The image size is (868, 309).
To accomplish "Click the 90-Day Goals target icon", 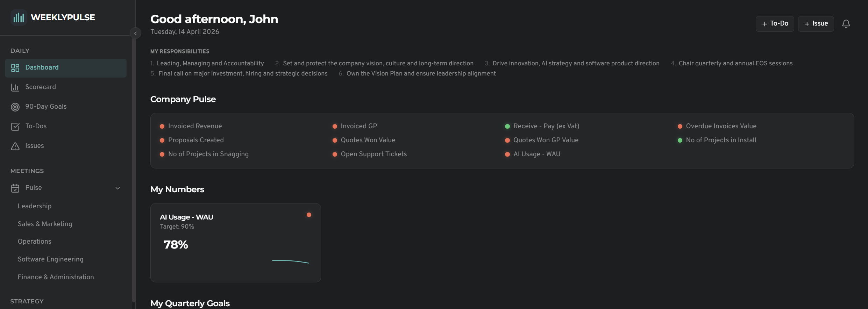I will click(x=15, y=107).
